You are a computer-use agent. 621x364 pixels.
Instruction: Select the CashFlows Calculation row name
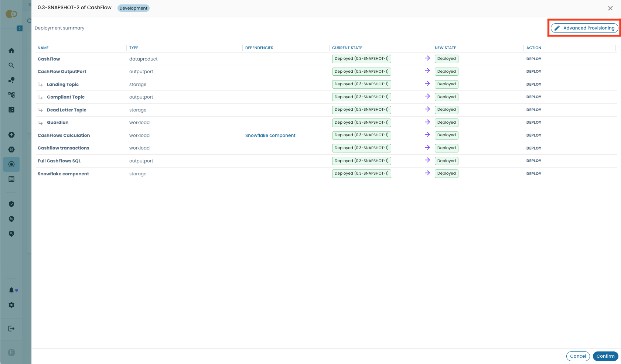64,135
